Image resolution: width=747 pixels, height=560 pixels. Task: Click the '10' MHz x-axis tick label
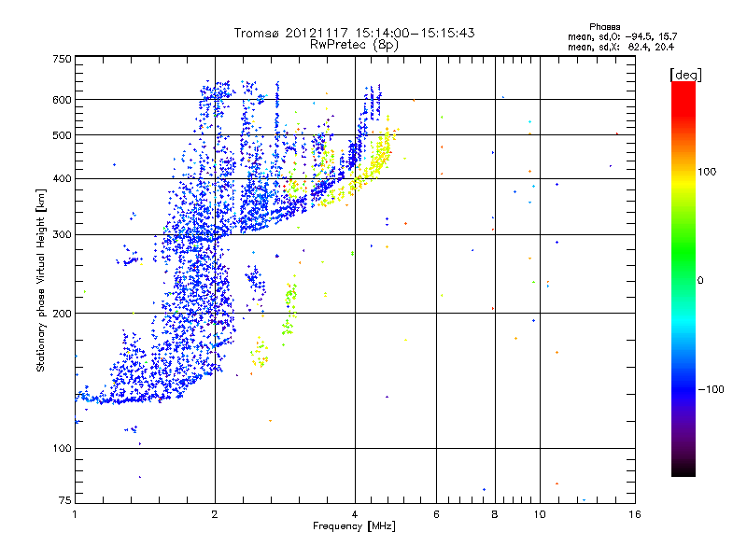[x=540, y=515]
